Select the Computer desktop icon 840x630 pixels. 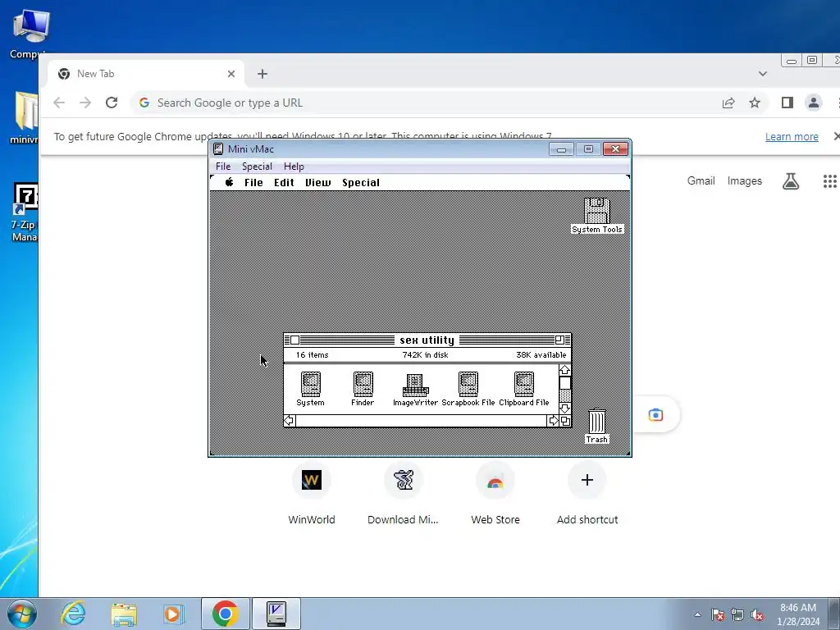(x=30, y=33)
